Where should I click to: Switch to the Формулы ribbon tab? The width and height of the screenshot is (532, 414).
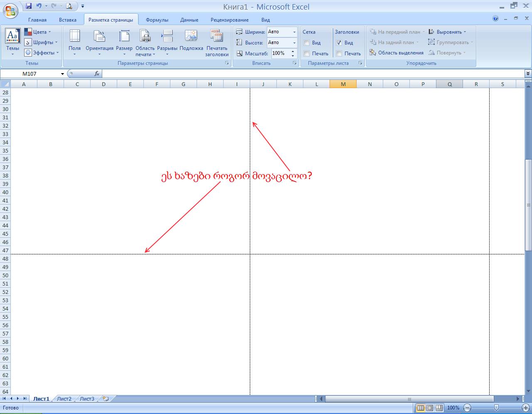click(157, 20)
